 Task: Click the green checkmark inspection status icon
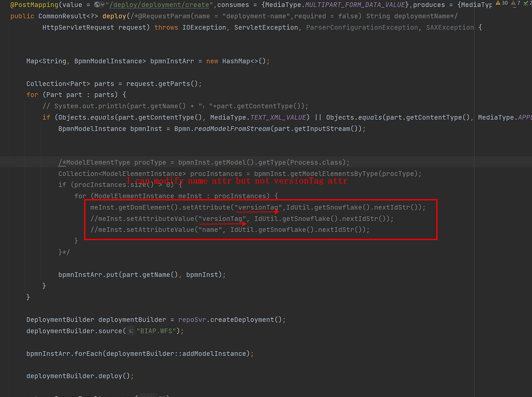(x=527, y=4)
